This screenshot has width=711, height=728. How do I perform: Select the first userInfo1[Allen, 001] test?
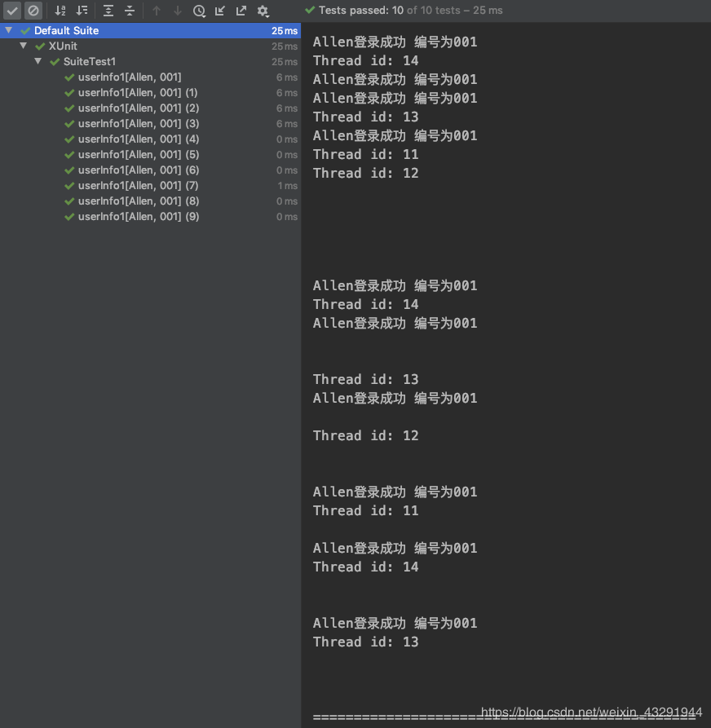(151, 77)
